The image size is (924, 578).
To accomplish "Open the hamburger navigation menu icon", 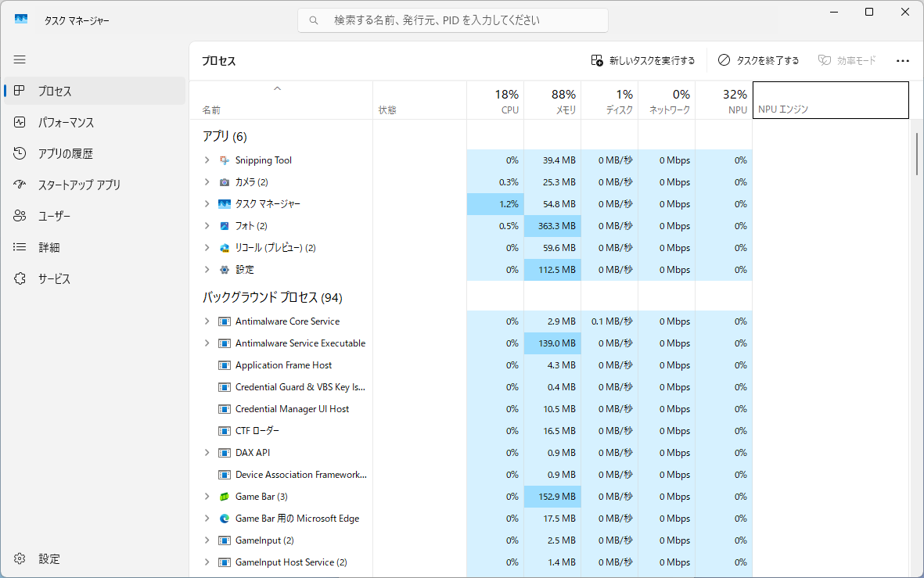I will [20, 59].
